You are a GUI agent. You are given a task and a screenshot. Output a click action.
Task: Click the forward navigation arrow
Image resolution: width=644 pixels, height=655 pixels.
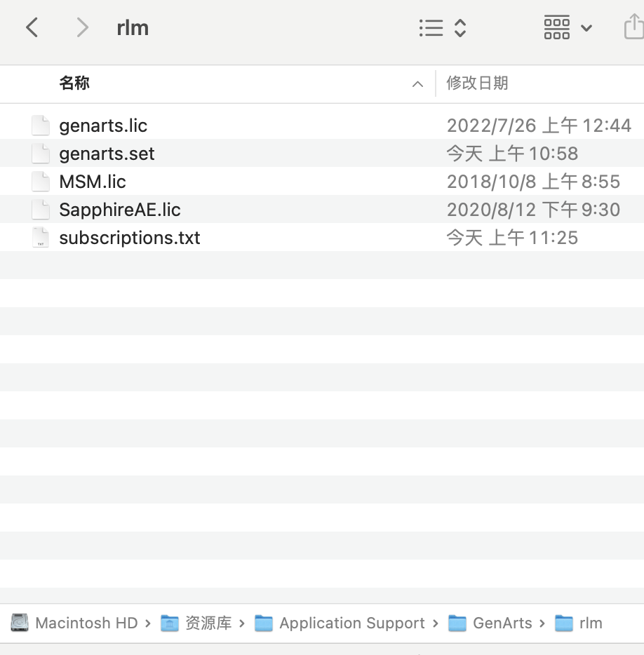pyautogui.click(x=82, y=28)
